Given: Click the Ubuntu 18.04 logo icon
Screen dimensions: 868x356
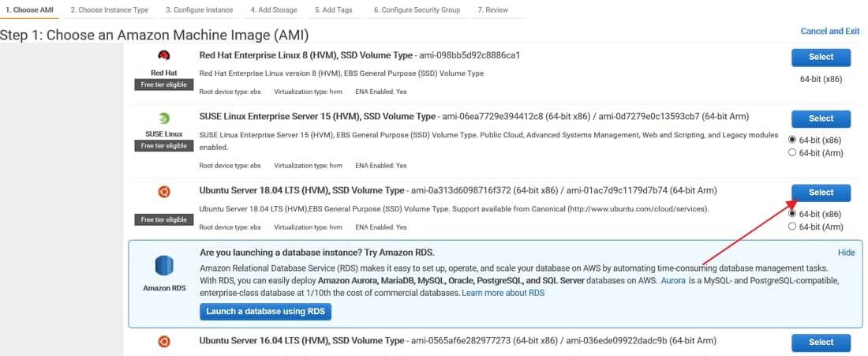Looking at the screenshot, I should coord(163,191).
